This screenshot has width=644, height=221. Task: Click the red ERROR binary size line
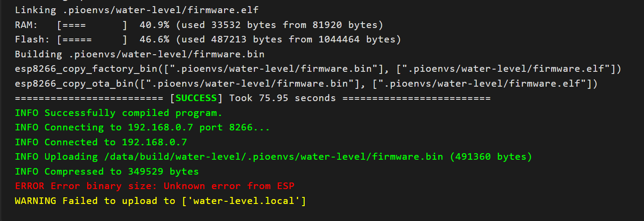[155, 186]
